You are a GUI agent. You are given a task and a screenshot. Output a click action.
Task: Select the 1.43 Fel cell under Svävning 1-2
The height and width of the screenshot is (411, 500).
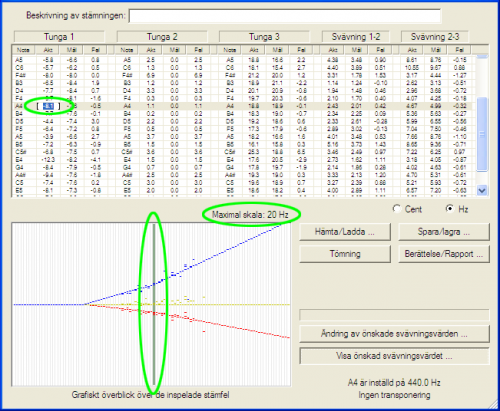(380, 144)
